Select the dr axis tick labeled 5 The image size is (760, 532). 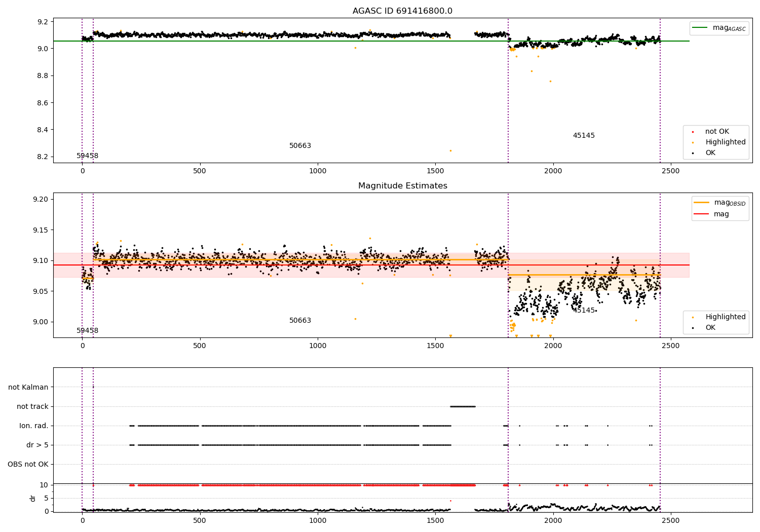click(x=46, y=499)
